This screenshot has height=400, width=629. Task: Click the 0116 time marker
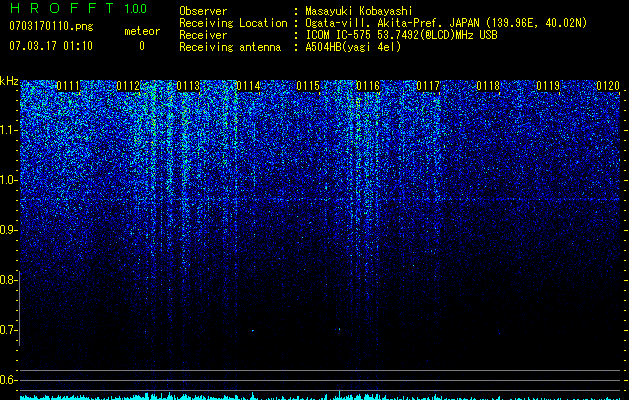pyautogui.click(x=368, y=86)
